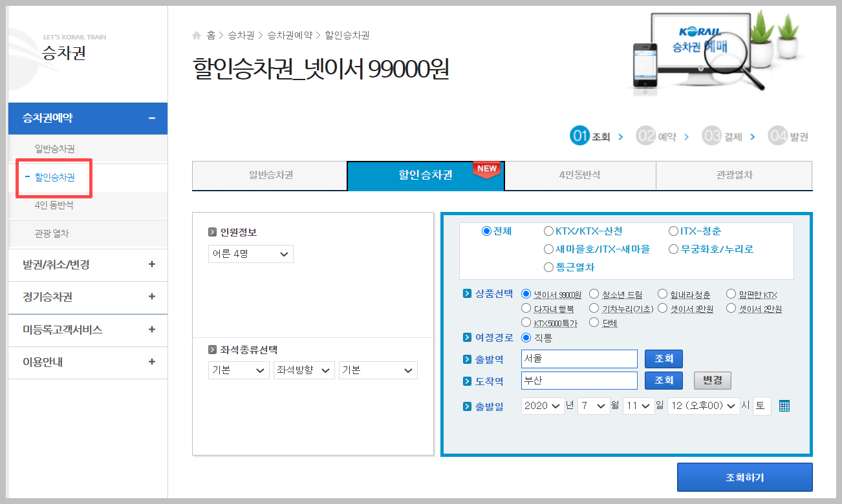Open the month 7 dropdown
This screenshot has width=842, height=504.
coord(594,406)
